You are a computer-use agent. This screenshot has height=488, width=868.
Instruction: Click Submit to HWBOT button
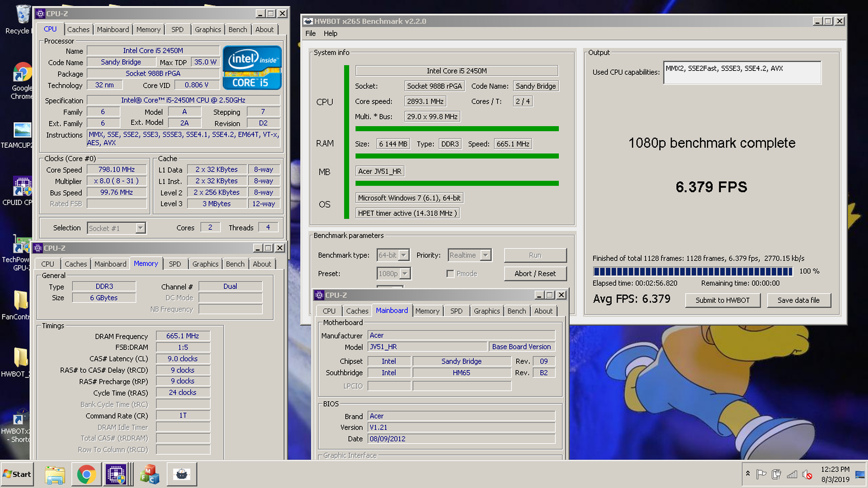pos(722,300)
